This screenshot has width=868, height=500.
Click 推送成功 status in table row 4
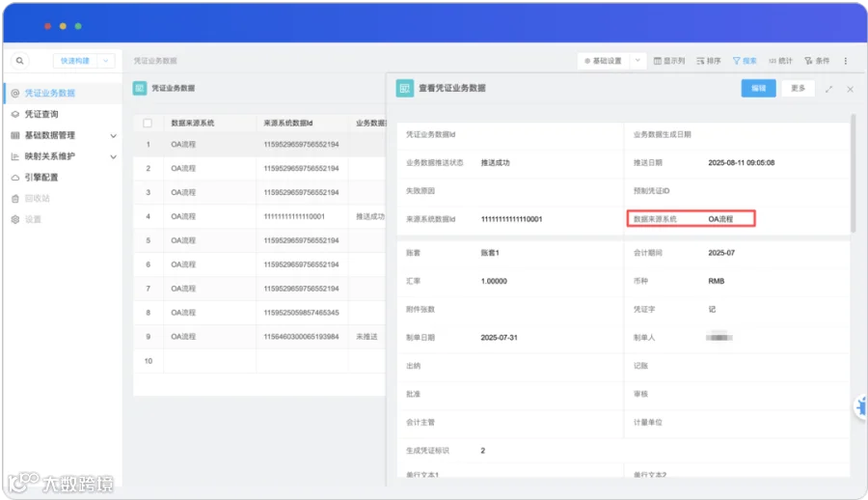pyautogui.click(x=369, y=217)
